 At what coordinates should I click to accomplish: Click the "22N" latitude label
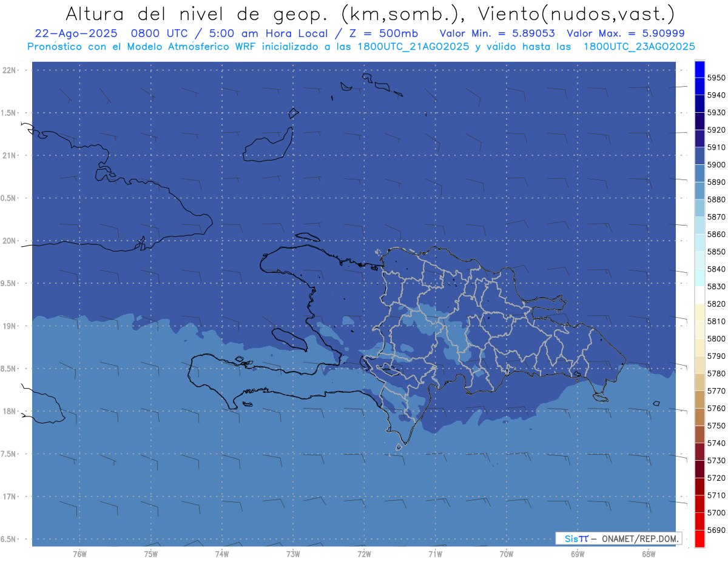point(10,70)
